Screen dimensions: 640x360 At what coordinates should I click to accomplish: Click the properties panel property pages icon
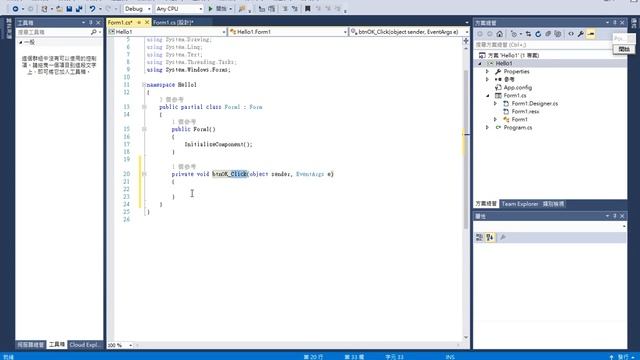pos(503,237)
